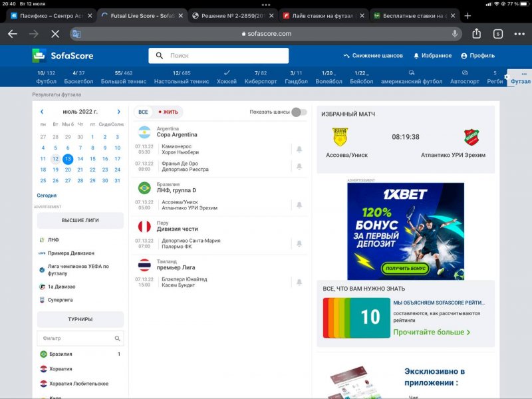Click the SofaScore logo
Screen dimensions: 532x399
63,56
